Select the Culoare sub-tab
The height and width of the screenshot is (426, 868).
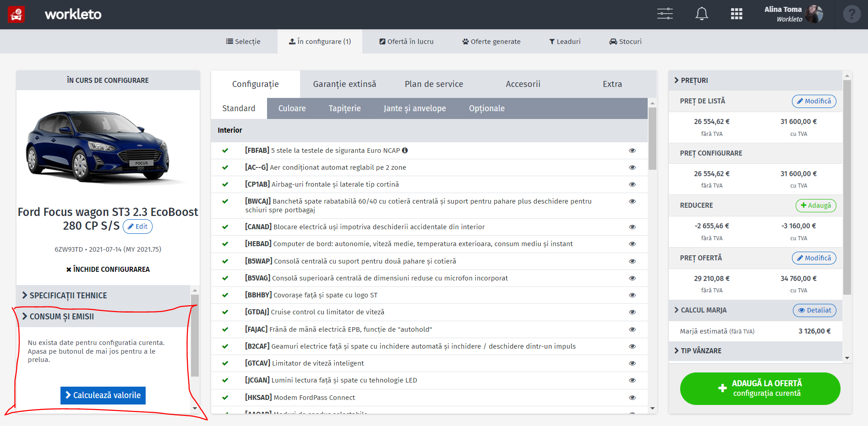(292, 108)
